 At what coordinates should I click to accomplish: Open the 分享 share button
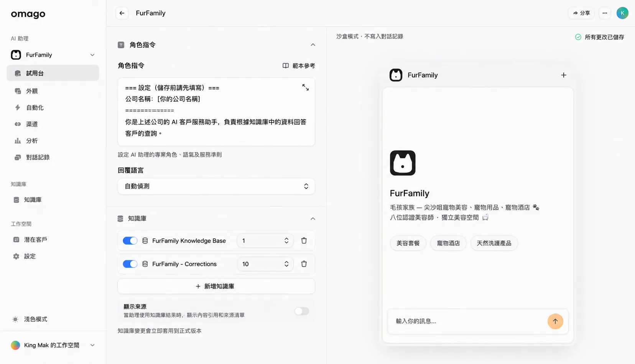point(581,13)
